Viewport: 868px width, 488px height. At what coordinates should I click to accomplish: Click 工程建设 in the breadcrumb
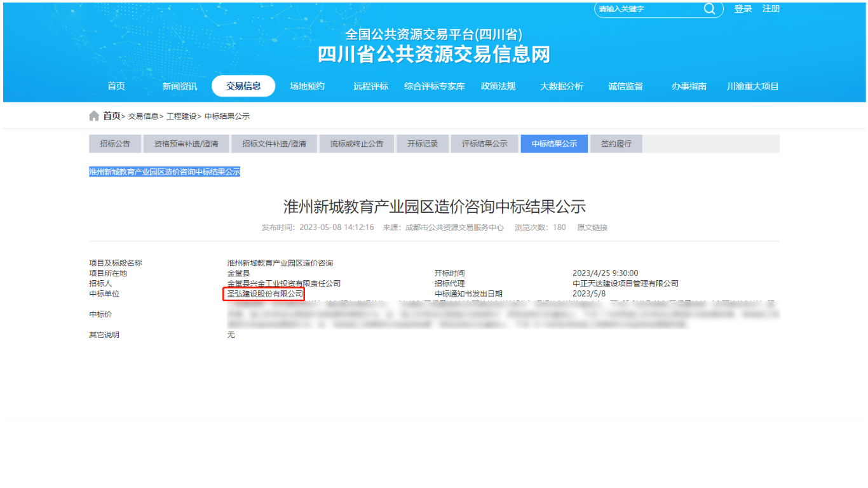tap(182, 116)
